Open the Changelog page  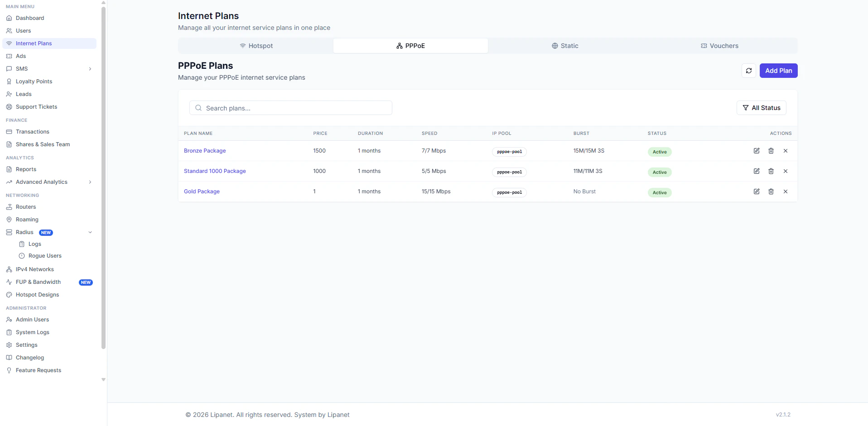49,358
